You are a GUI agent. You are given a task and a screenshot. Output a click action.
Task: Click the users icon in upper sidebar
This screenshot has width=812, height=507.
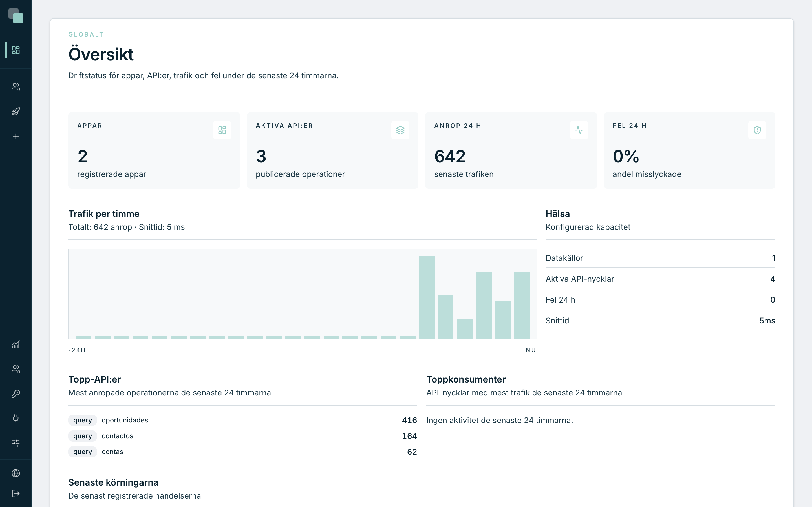coord(16,87)
